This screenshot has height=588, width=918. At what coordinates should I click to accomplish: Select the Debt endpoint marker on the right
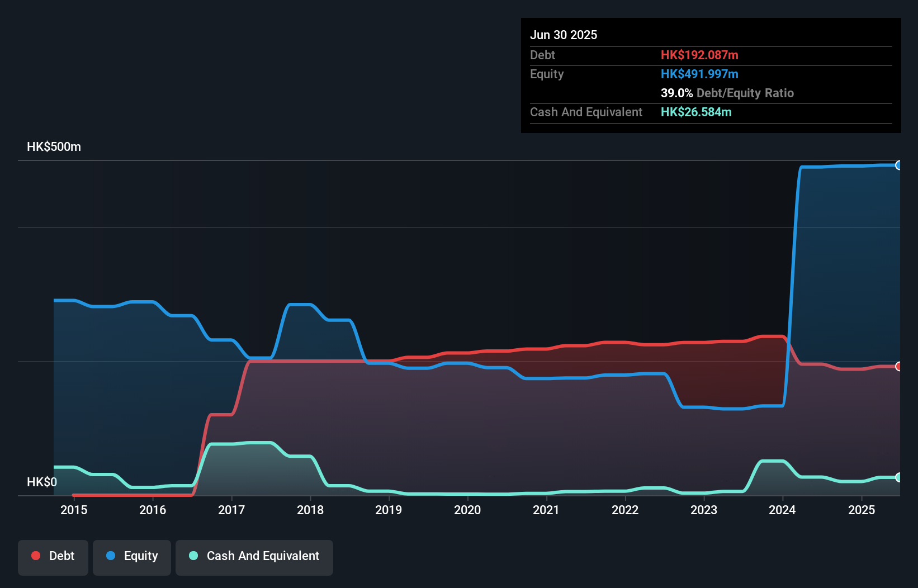point(899,367)
